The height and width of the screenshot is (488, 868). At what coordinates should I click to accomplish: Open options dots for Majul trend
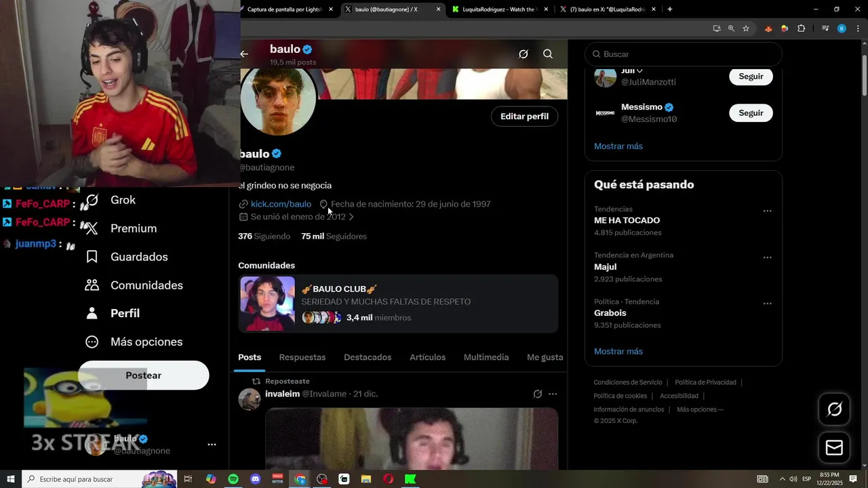click(767, 258)
